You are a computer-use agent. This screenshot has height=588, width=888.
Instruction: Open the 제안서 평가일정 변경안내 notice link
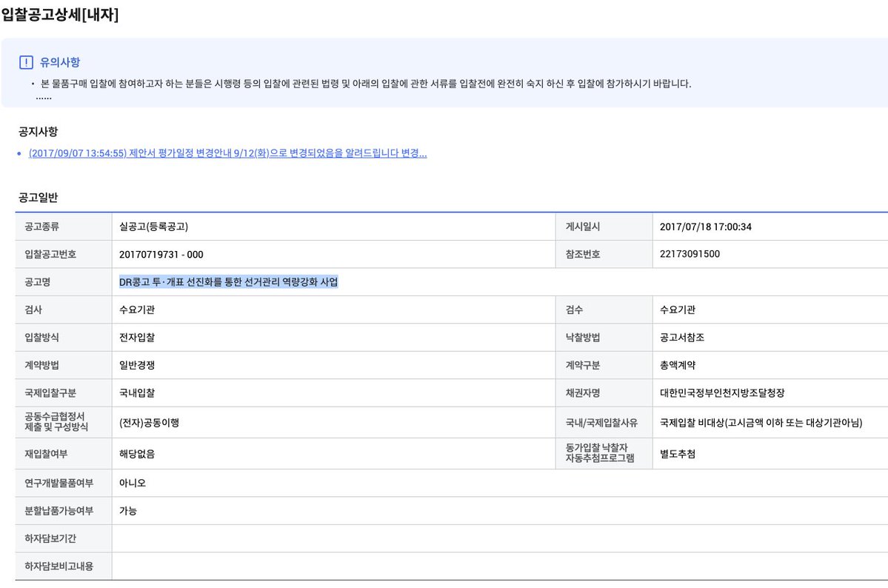pyautogui.click(x=227, y=153)
